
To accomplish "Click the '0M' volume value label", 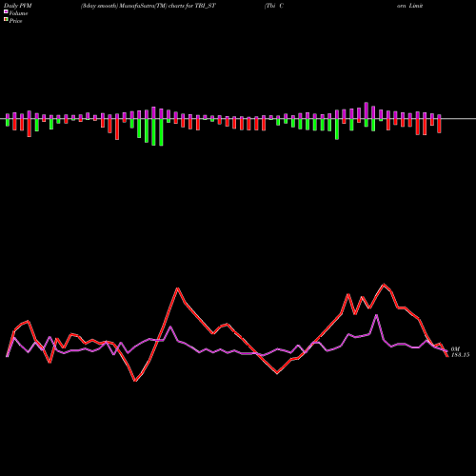I will point(455,349).
